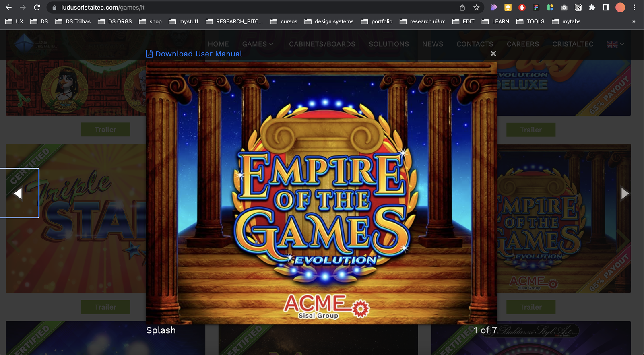The width and height of the screenshot is (644, 355).
Task: Expand the language flag dropdown
Action: pyautogui.click(x=615, y=44)
